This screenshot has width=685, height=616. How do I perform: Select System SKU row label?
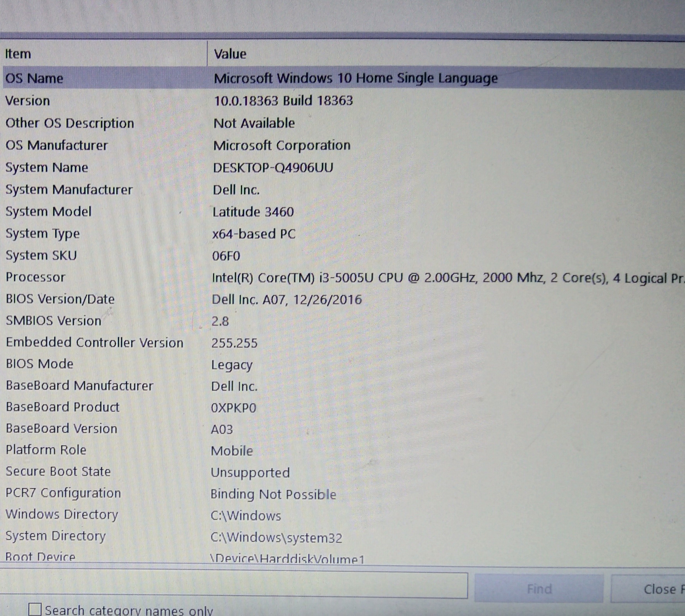pyautogui.click(x=41, y=256)
